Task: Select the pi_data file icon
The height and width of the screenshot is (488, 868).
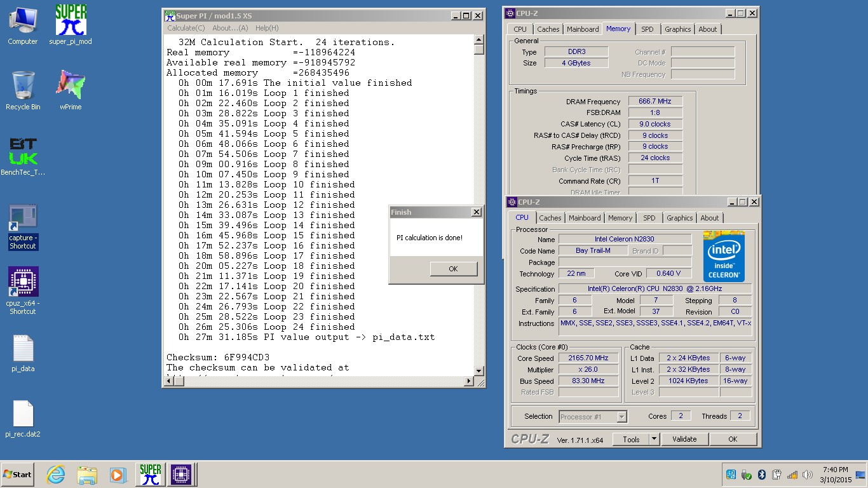Action: (x=23, y=353)
